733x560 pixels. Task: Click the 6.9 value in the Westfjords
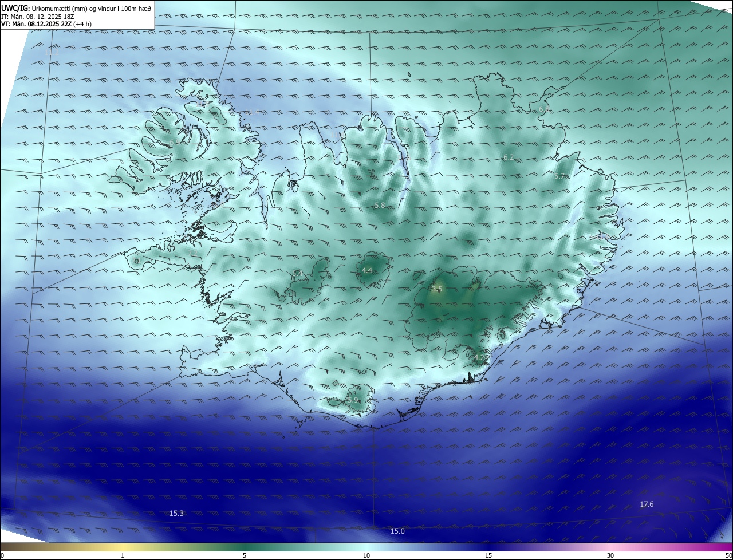pyautogui.click(x=174, y=142)
